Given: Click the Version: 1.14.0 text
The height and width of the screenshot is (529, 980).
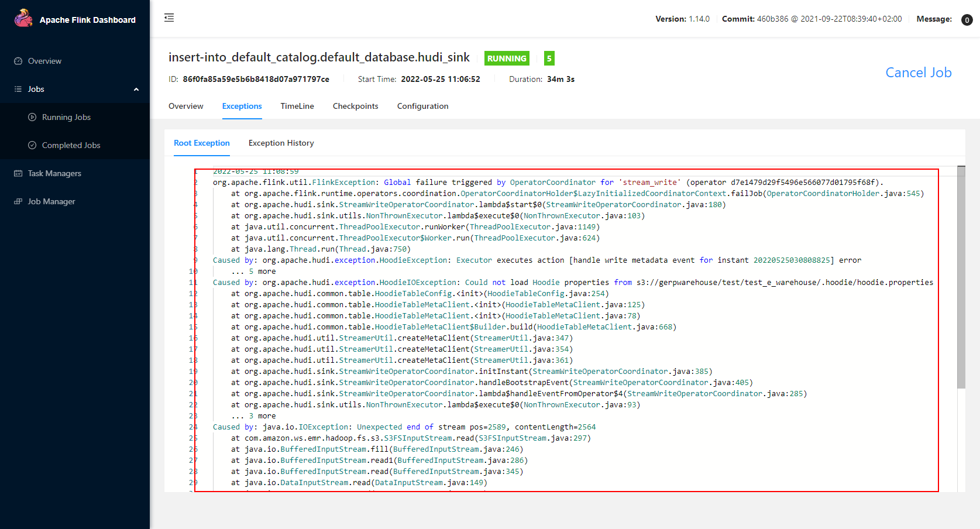Looking at the screenshot, I should [682, 19].
